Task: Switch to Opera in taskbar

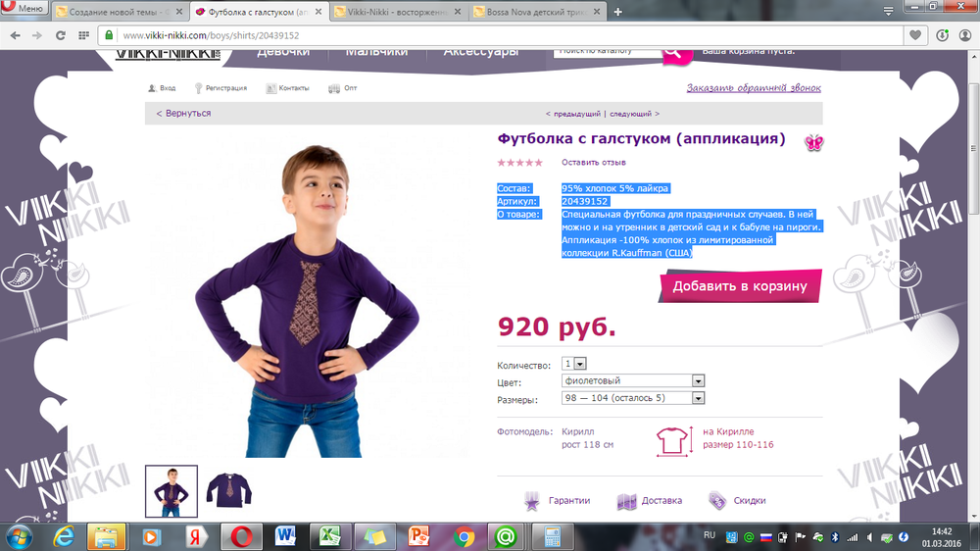Action: coord(241,537)
